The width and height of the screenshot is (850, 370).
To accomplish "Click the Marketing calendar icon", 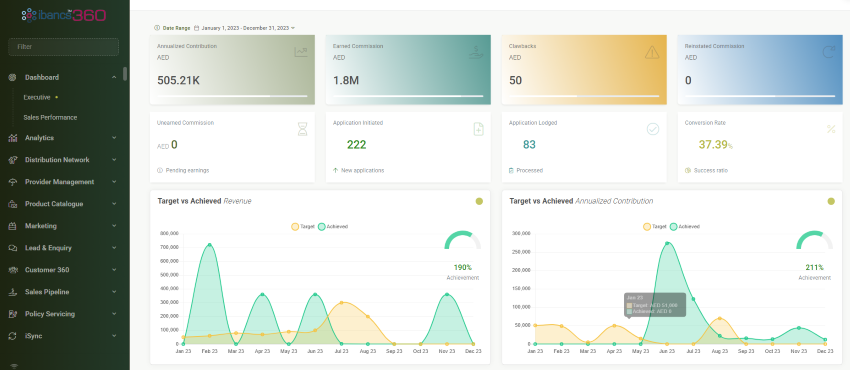I will (x=12, y=226).
